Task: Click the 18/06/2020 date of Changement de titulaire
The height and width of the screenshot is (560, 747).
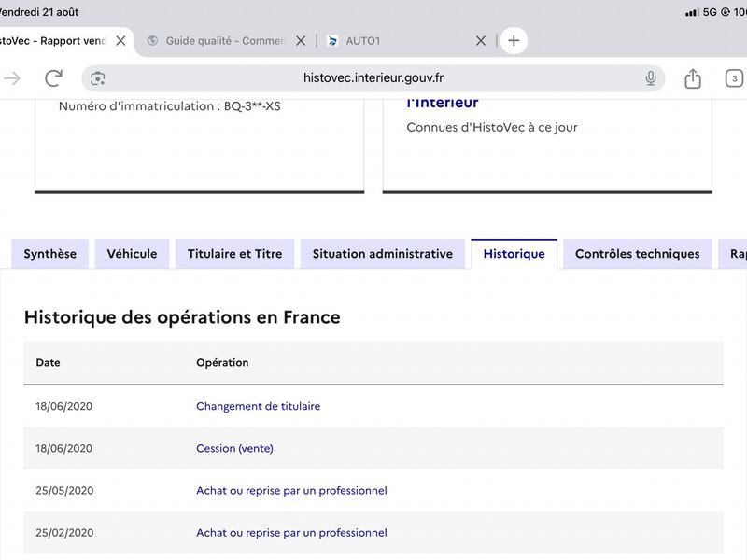Action: [x=63, y=406]
